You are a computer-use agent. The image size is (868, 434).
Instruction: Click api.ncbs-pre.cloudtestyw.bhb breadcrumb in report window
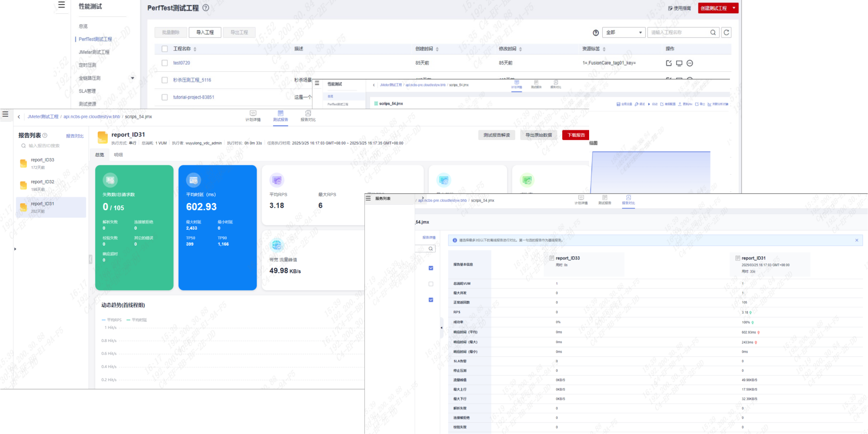[92, 116]
